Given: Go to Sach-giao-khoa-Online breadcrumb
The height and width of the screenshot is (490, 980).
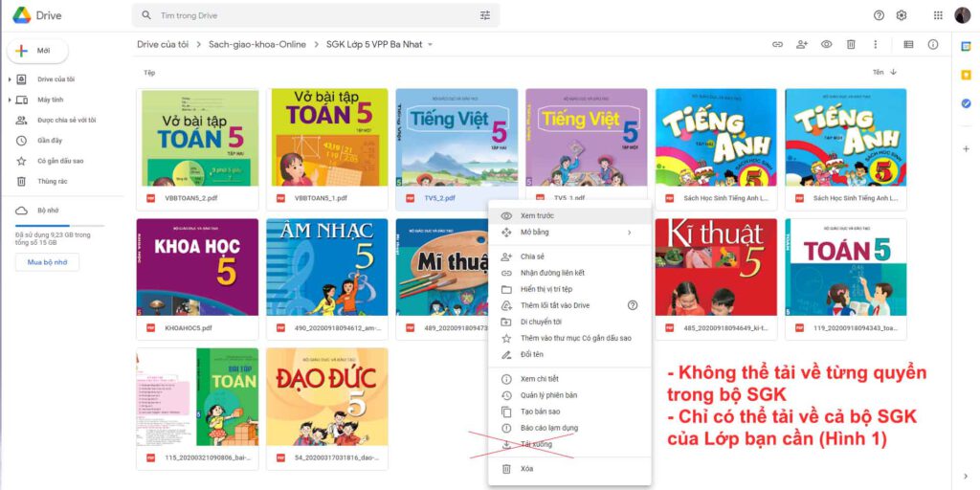Looking at the screenshot, I should coord(257,44).
